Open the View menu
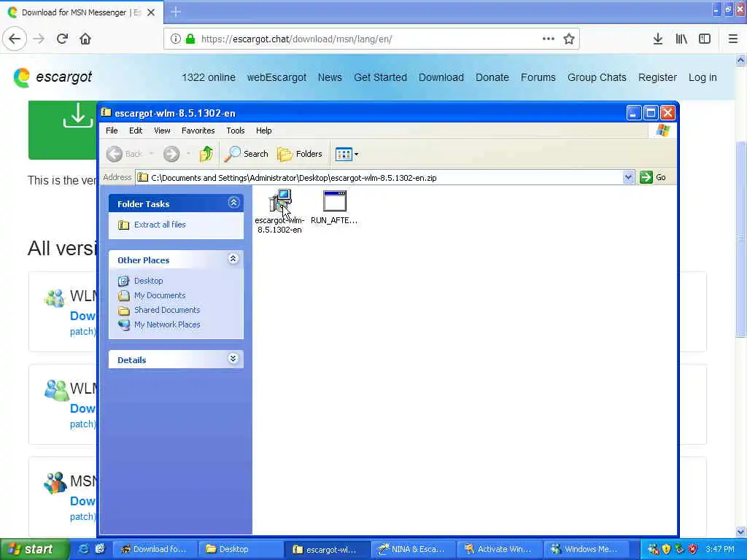Image resolution: width=747 pixels, height=560 pixels. pos(162,131)
